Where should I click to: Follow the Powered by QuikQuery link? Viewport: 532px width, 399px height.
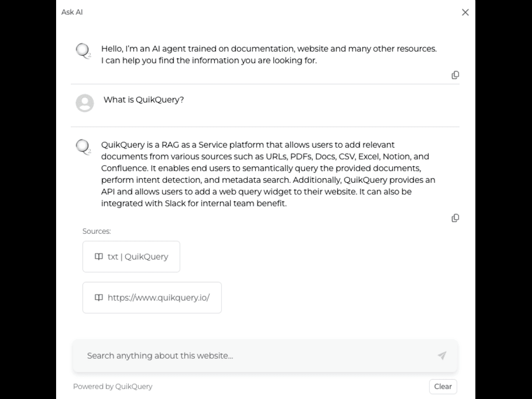pyautogui.click(x=113, y=387)
